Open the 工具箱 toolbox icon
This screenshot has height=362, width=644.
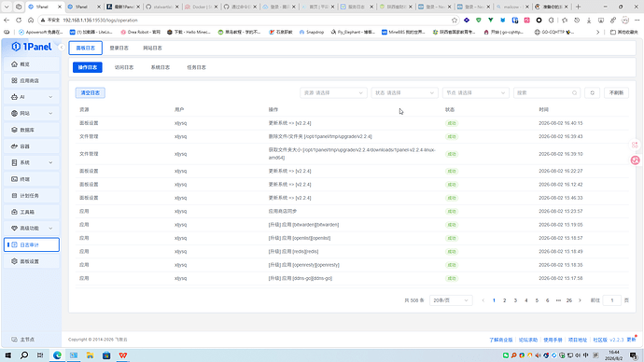click(x=14, y=212)
